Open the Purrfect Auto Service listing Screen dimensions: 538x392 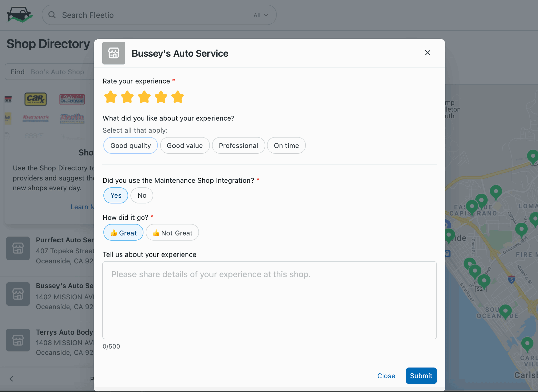(x=47, y=253)
